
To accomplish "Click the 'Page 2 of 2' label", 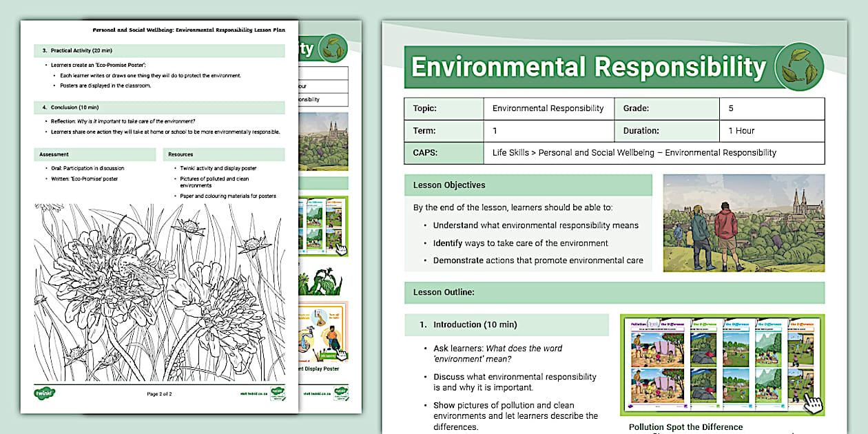I will (x=161, y=394).
